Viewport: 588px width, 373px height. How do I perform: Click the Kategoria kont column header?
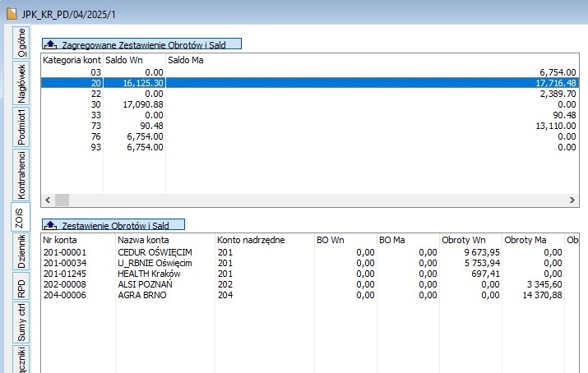pyautogui.click(x=72, y=60)
